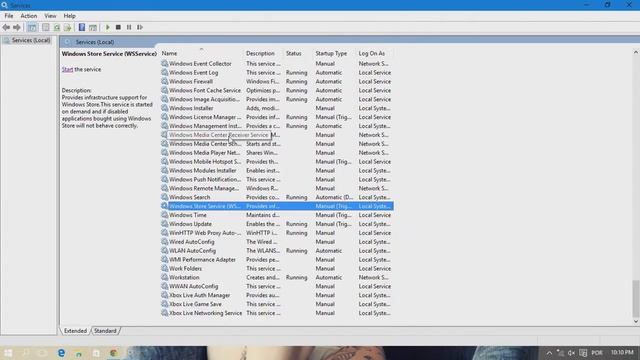Switch to the Extended tab

[x=75, y=331]
